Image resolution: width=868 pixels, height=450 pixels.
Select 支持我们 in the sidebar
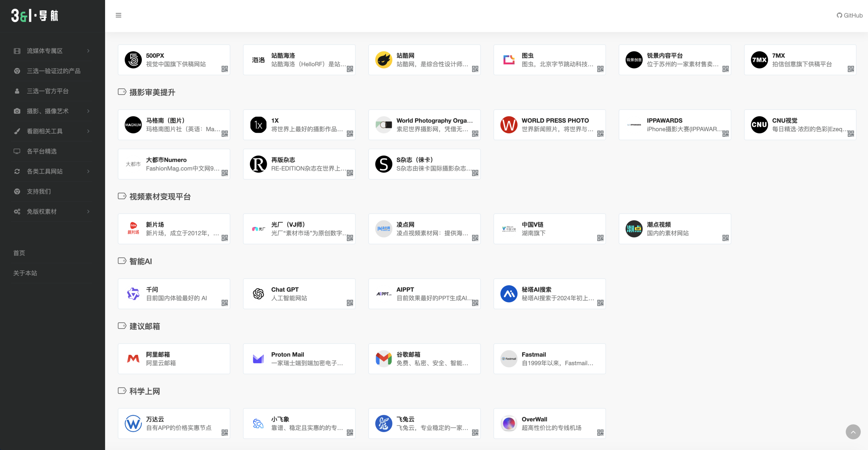pyautogui.click(x=39, y=192)
